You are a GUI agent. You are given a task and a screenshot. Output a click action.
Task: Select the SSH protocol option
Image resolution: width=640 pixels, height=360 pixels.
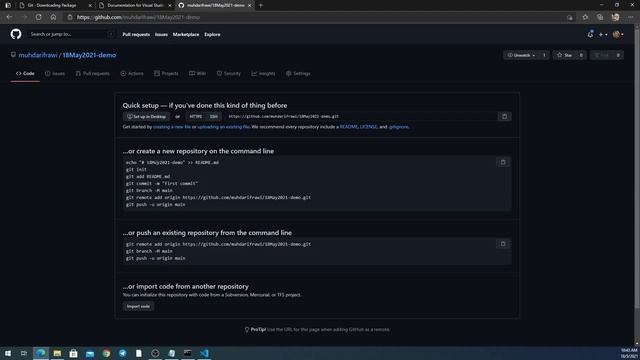(x=213, y=117)
